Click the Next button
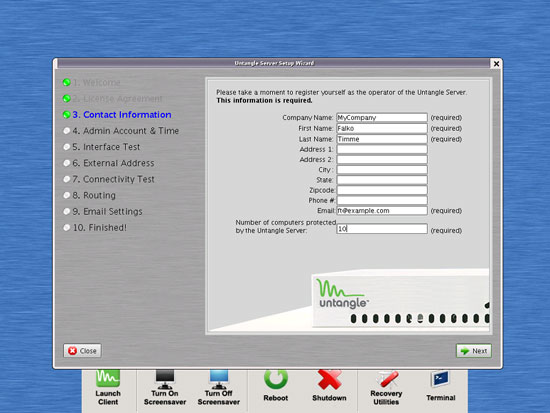 (x=474, y=351)
